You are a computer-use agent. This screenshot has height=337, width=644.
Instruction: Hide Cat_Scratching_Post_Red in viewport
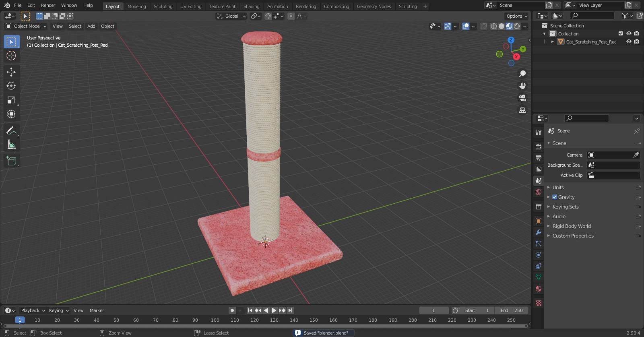(x=629, y=41)
